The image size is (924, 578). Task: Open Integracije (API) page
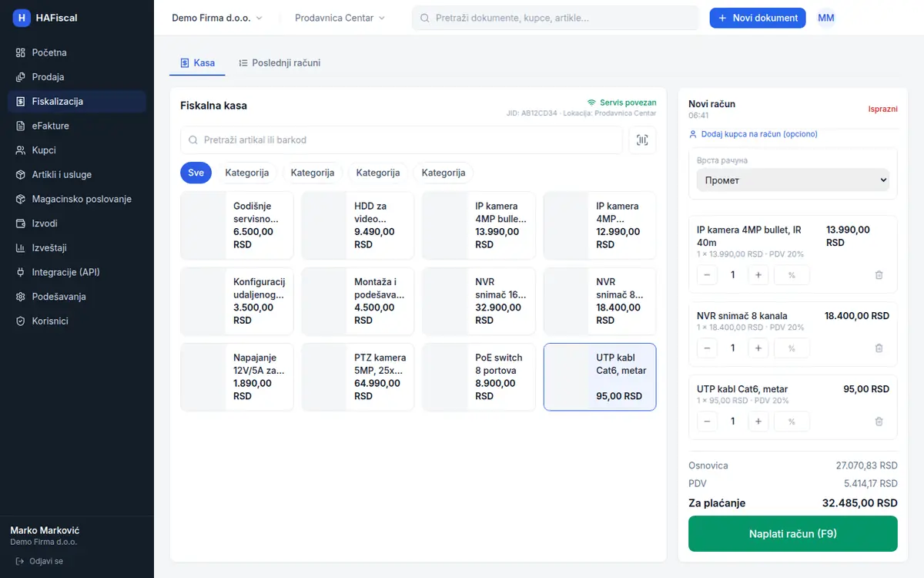point(77,272)
